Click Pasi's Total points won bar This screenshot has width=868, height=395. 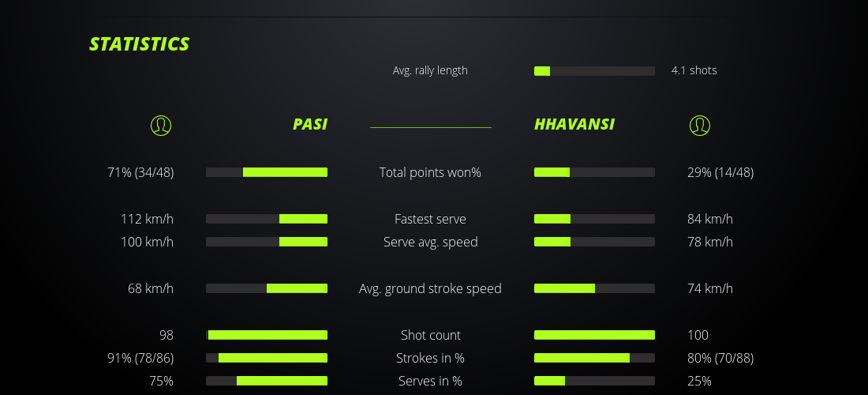[267, 172]
